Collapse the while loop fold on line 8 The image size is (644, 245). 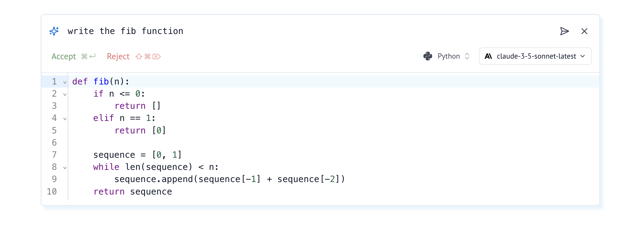click(x=65, y=168)
